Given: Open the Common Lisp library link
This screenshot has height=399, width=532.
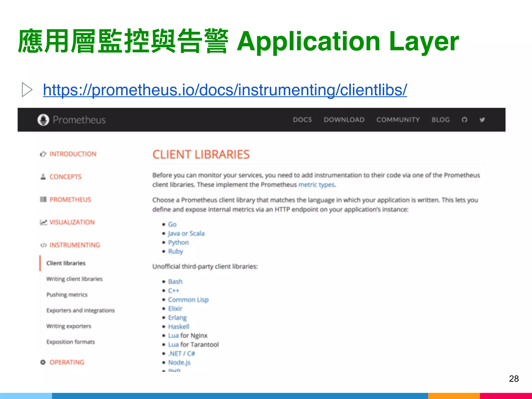Looking at the screenshot, I should click(x=188, y=300).
